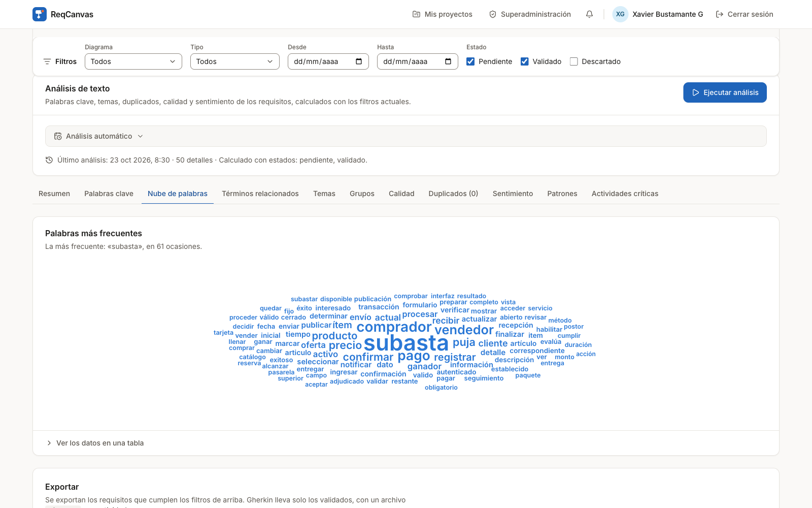The height and width of the screenshot is (508, 812).
Task: Click the word 'comprador' in the cloud
Action: point(394,327)
